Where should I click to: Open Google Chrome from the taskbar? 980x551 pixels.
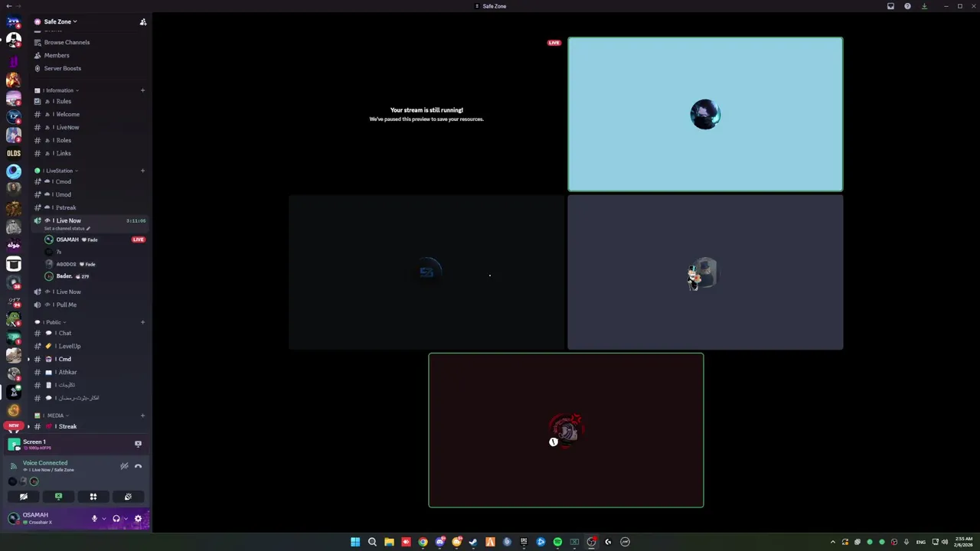(423, 542)
